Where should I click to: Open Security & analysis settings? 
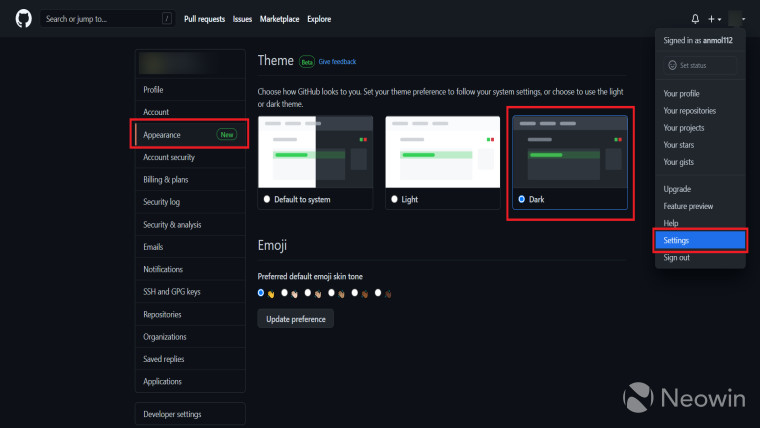click(x=190, y=224)
